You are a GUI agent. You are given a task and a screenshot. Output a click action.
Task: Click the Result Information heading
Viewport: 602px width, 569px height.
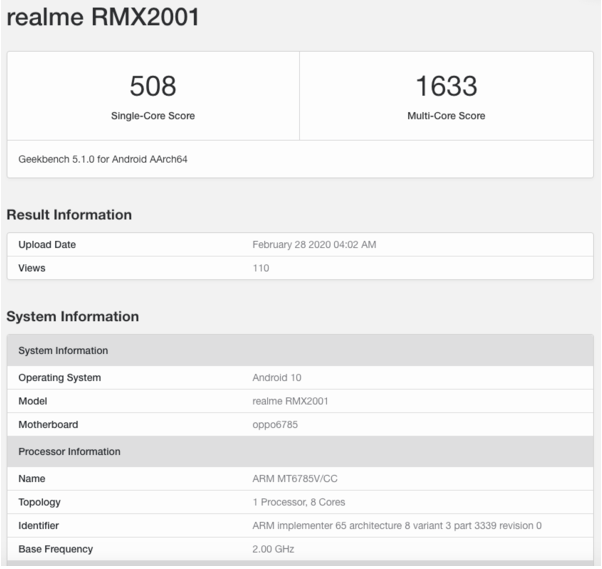click(x=69, y=215)
